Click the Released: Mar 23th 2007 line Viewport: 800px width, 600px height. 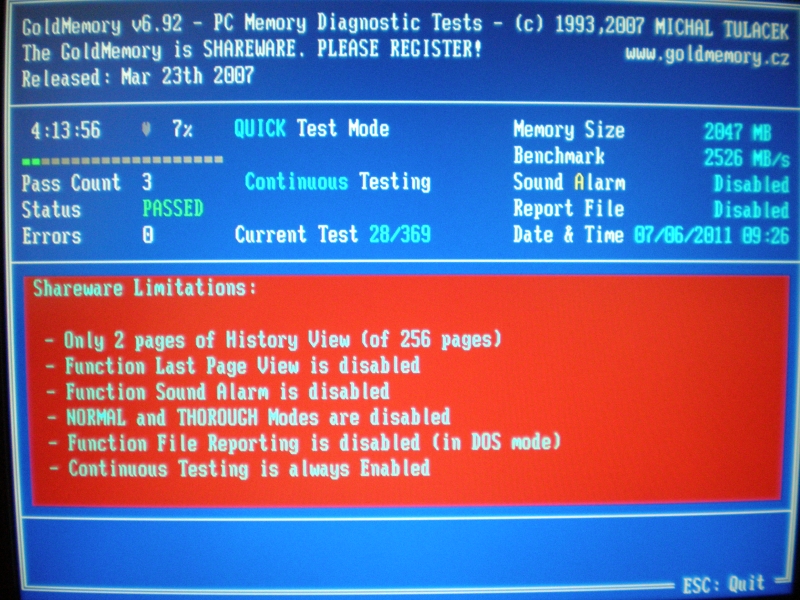[138, 78]
